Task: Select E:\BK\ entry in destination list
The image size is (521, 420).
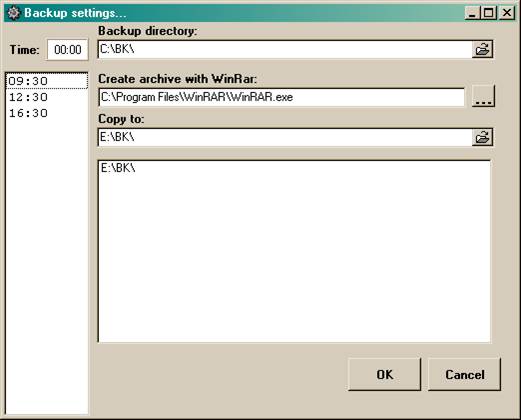Action: point(118,168)
